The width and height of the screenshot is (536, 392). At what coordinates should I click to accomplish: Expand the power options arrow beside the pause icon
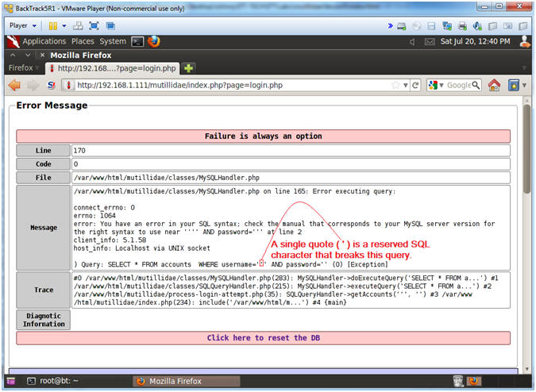64,26
